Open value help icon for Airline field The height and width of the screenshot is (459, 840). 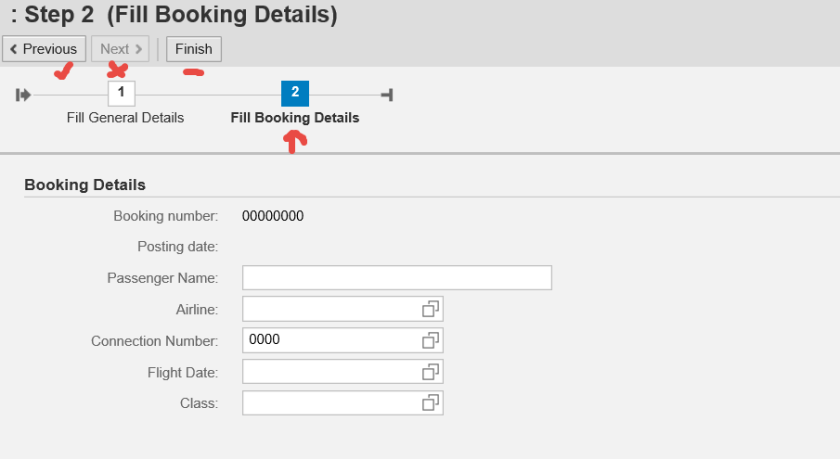point(431,309)
